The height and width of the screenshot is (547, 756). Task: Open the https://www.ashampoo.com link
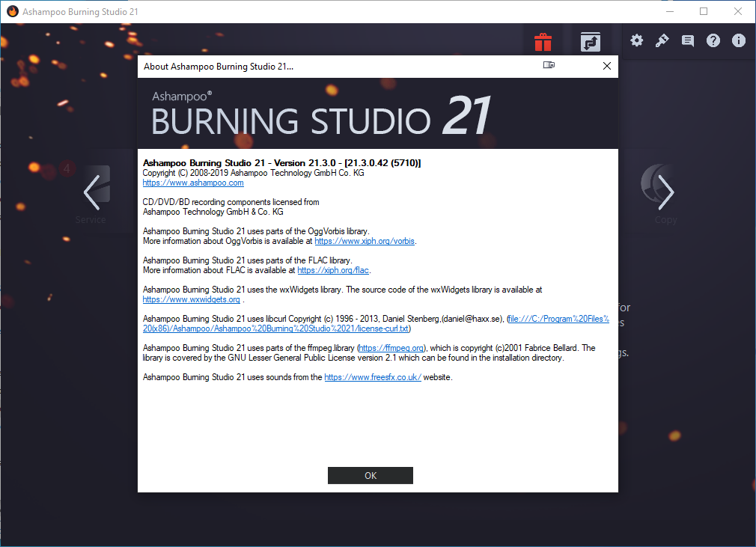pos(193,183)
